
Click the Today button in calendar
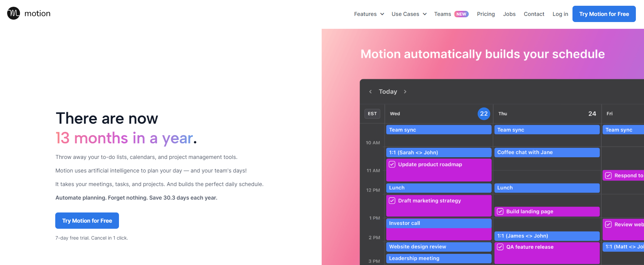[x=388, y=91]
